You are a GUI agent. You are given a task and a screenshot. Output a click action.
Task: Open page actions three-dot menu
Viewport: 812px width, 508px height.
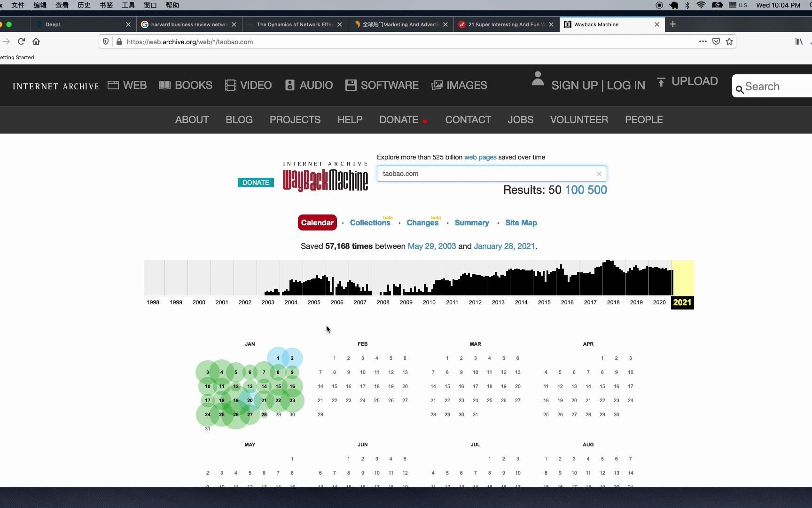703,41
